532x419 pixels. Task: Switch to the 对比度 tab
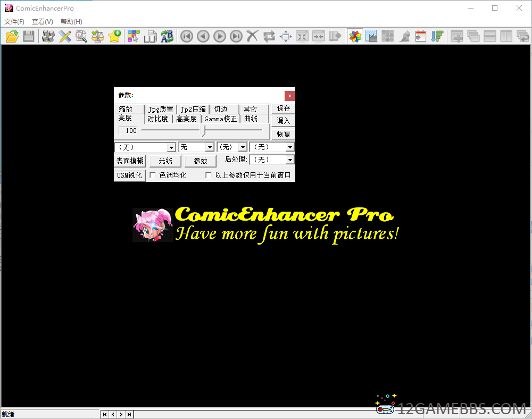point(158,119)
